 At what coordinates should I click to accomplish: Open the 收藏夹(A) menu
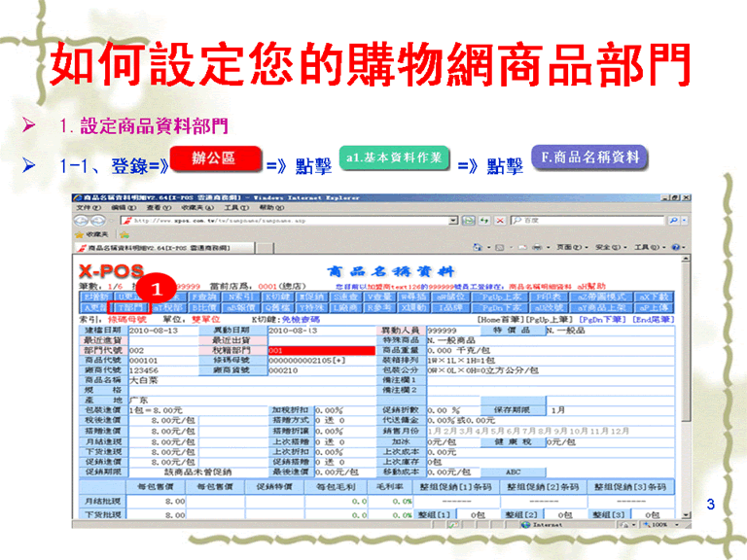click(197, 208)
